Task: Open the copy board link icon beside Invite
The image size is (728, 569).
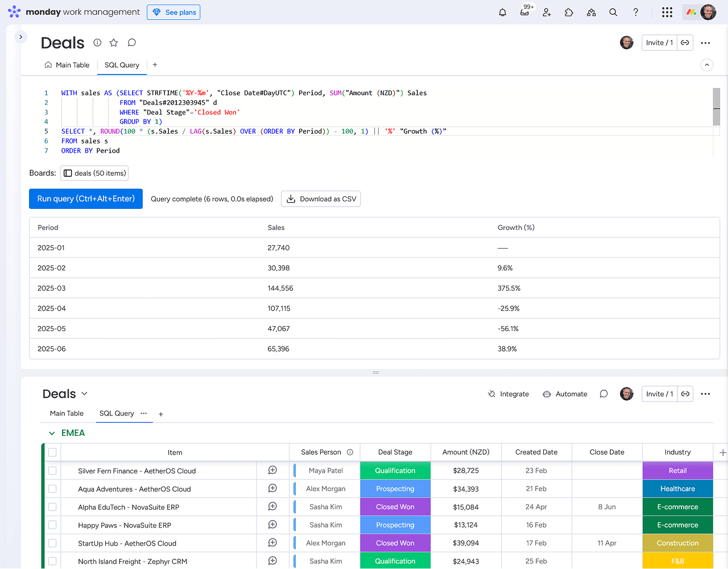Action: [685, 42]
